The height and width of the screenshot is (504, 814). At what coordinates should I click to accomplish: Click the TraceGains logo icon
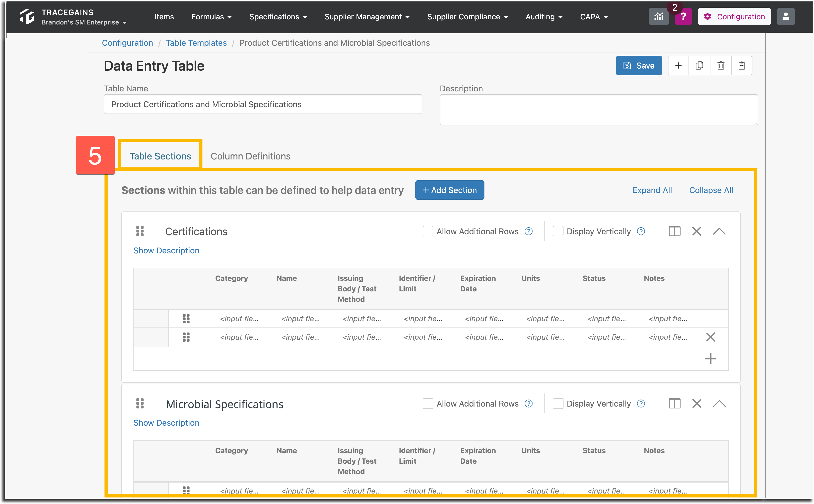(x=27, y=17)
